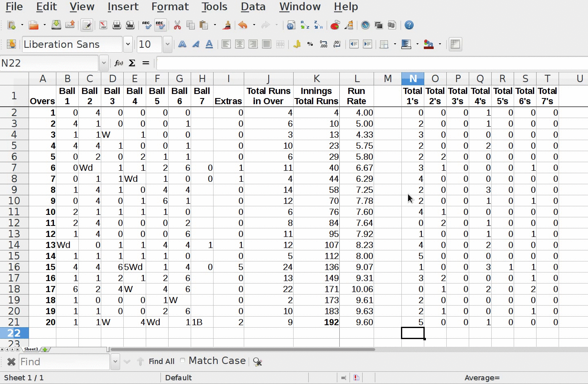The height and width of the screenshot is (384, 588).
Task: Toggle the AutoSpellcheck button
Action: [160, 25]
